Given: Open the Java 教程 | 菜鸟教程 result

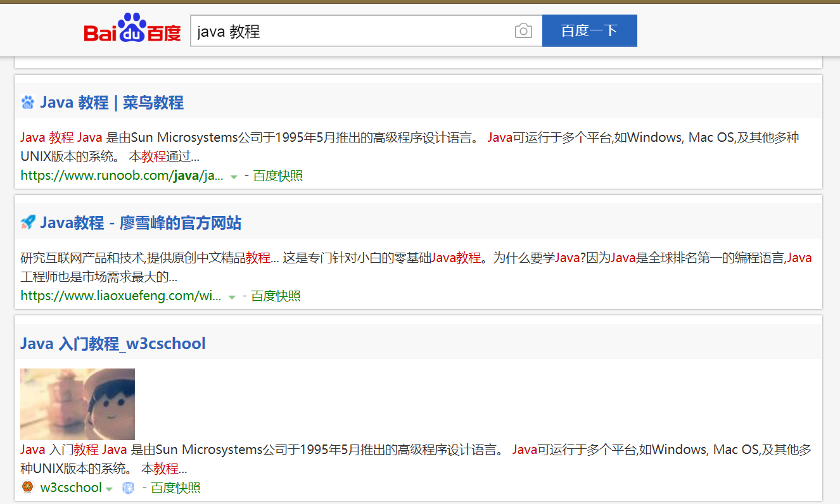Looking at the screenshot, I should click(x=112, y=103).
